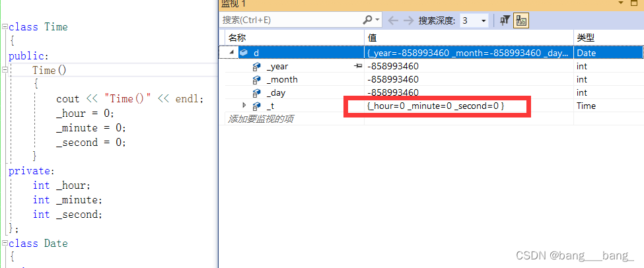Expand the _t member row
Screen dimensions: 644x268
click(245, 106)
